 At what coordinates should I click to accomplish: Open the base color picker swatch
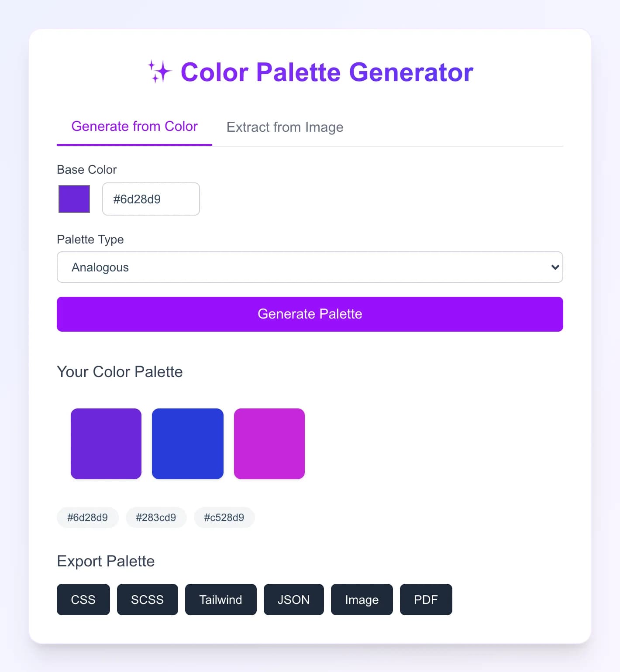(74, 199)
